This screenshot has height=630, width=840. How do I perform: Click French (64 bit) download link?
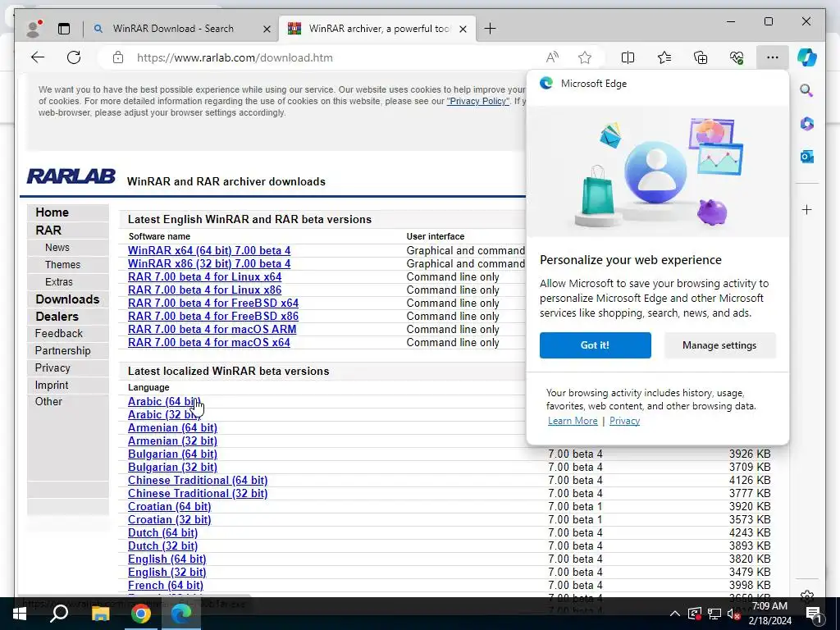pyautogui.click(x=166, y=585)
